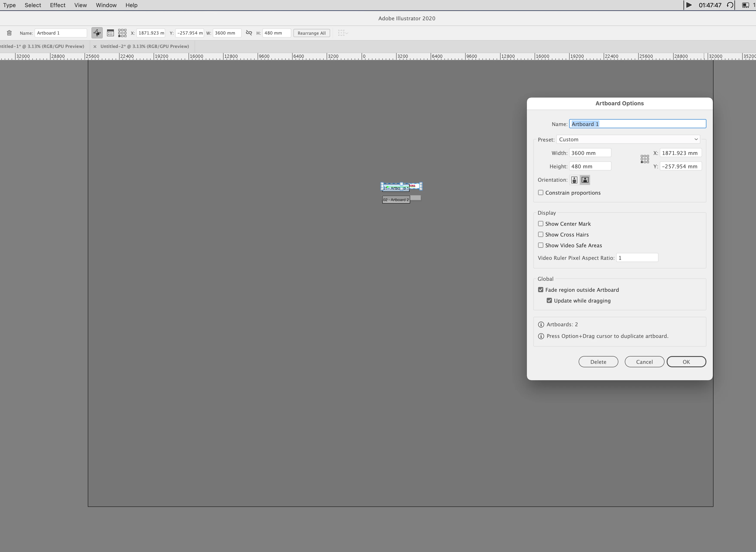
Task: Select the 02 - Artboard 2 label
Action: coord(396,200)
